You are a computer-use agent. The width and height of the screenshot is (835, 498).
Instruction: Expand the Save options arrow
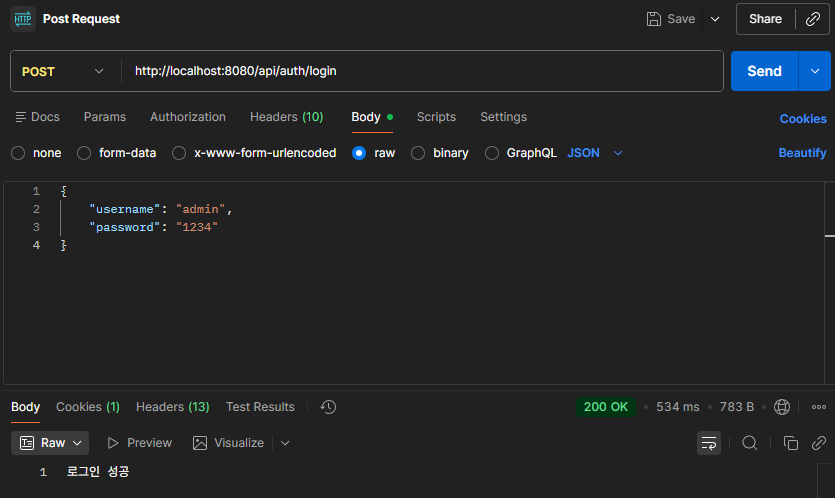point(715,19)
